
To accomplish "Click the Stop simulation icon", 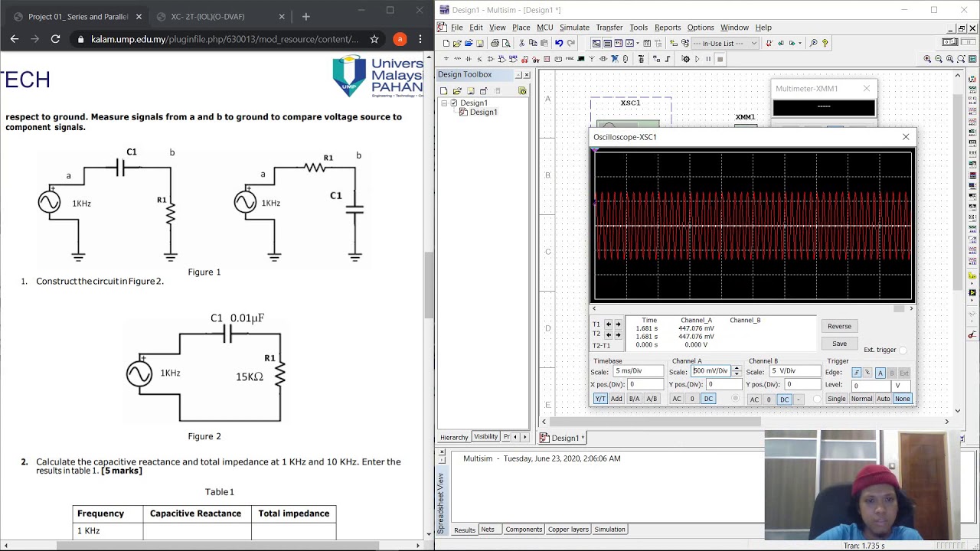I will point(720,59).
